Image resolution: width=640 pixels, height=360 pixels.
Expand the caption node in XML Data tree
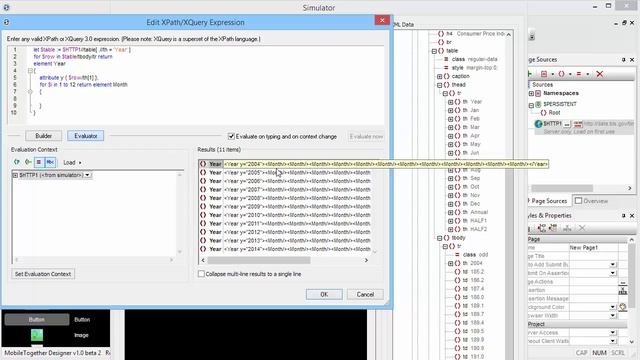(x=440, y=76)
